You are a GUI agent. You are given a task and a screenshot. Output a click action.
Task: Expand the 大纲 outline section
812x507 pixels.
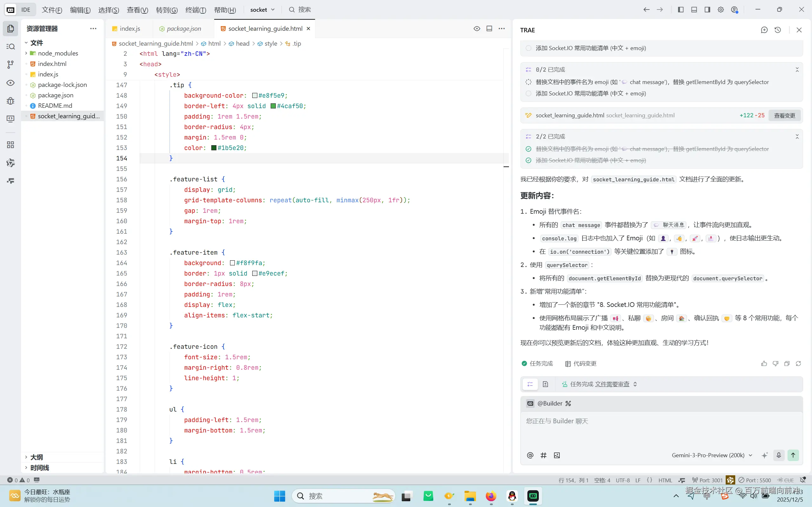click(x=36, y=457)
